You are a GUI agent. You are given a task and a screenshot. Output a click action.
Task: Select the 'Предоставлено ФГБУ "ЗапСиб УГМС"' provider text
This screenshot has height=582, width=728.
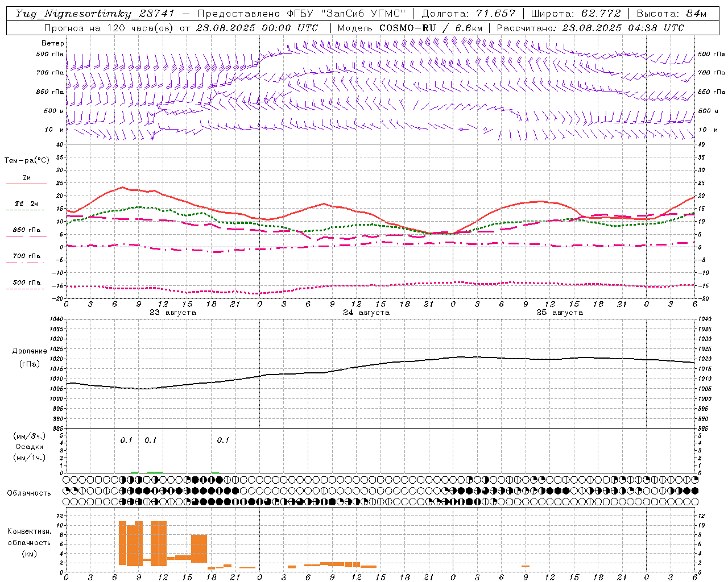click(x=301, y=14)
